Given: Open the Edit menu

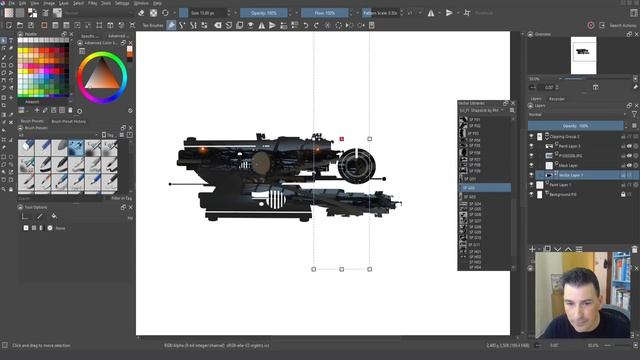Looking at the screenshot, I should [23, 3].
